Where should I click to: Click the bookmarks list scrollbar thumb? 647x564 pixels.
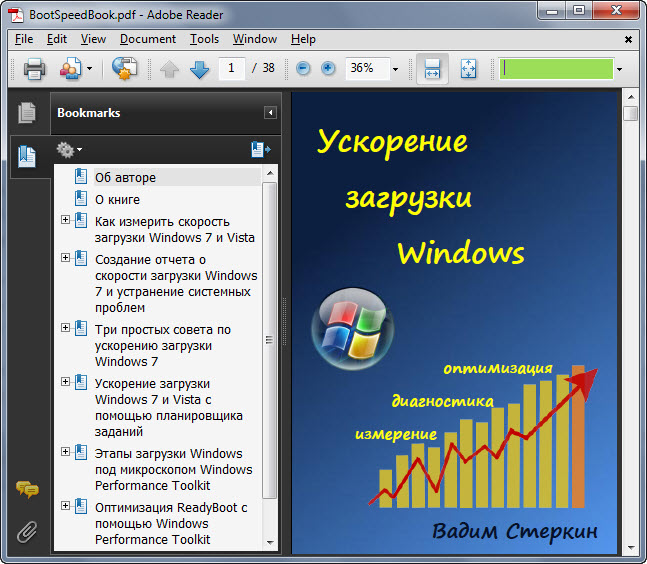coord(270,340)
